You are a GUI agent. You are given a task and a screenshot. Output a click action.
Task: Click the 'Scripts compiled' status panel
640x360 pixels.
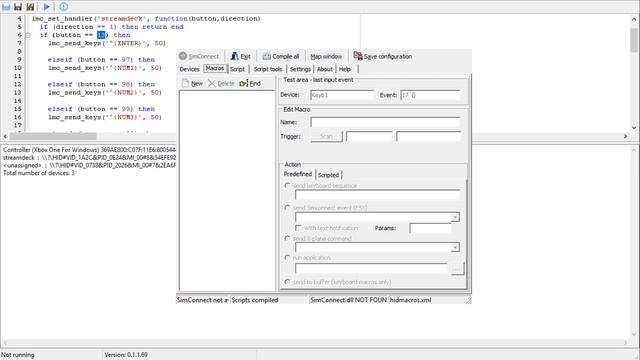coord(269,300)
